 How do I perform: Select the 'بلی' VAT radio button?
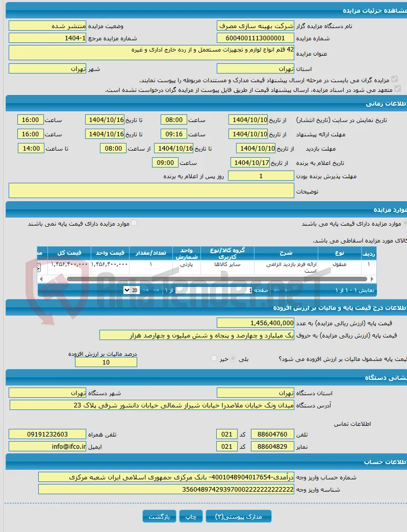pos(233,358)
